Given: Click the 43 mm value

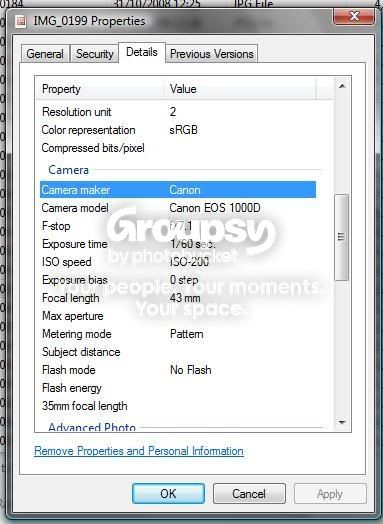Looking at the screenshot, I should click(x=185, y=298).
